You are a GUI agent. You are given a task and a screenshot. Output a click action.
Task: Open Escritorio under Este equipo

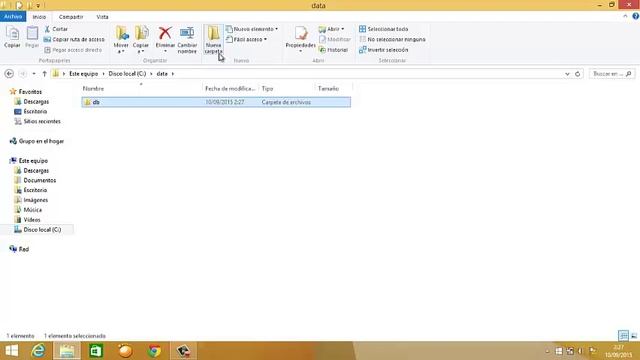point(31,190)
